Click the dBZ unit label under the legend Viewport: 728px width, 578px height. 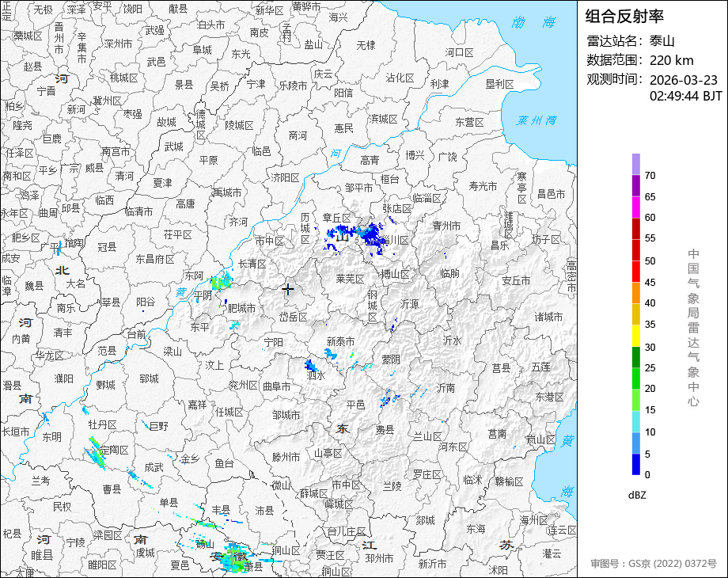637,495
